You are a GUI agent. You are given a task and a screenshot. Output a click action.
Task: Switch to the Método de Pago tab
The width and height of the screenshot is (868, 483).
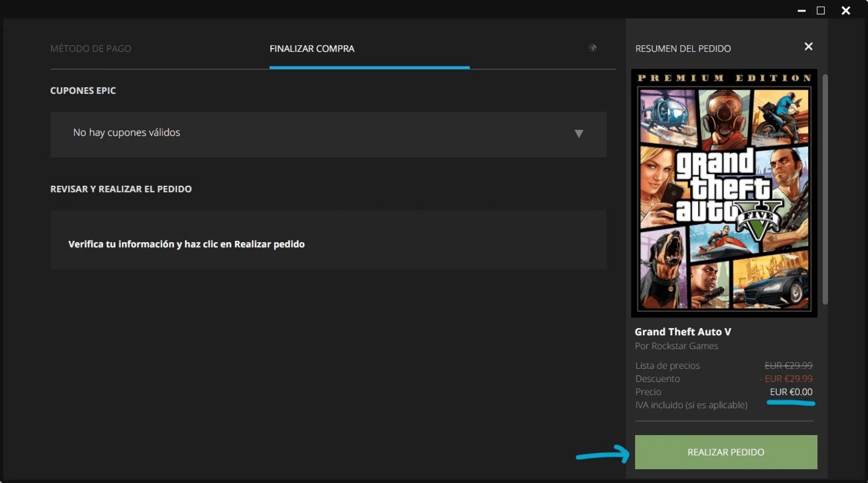(x=91, y=48)
